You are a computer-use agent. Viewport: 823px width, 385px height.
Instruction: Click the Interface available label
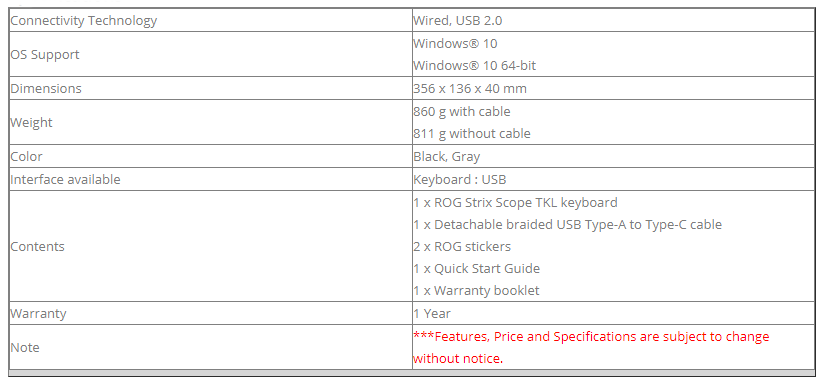[x=66, y=179]
